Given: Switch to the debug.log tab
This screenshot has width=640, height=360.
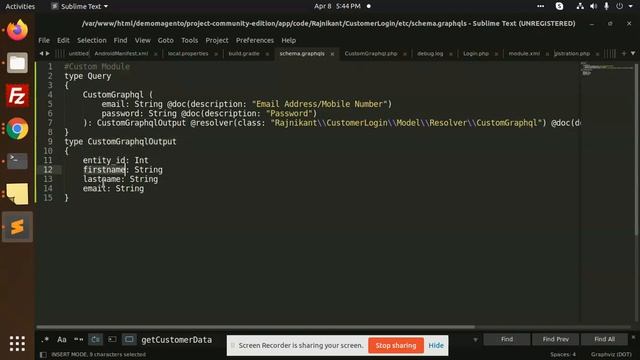Looking at the screenshot, I should pos(430,53).
